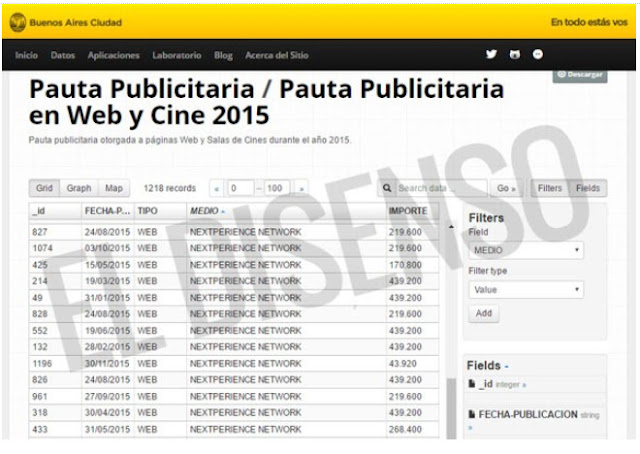
Task: Click the Search data input field
Action: pyautogui.click(x=441, y=188)
